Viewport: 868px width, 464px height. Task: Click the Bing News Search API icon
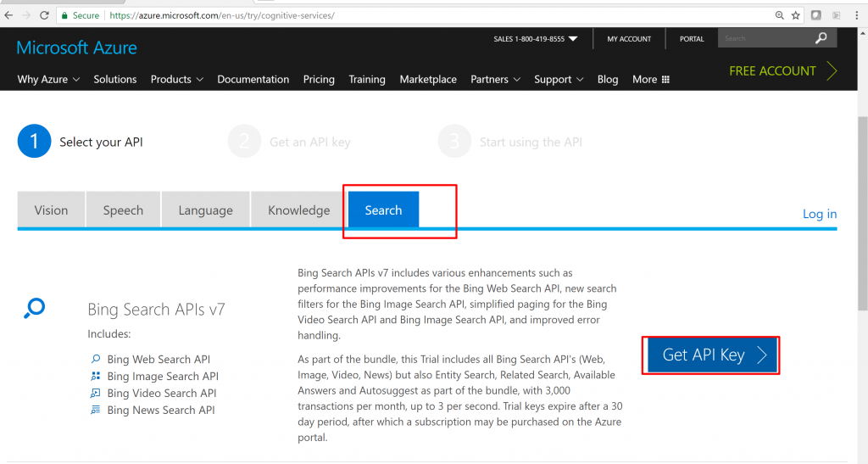click(x=96, y=410)
